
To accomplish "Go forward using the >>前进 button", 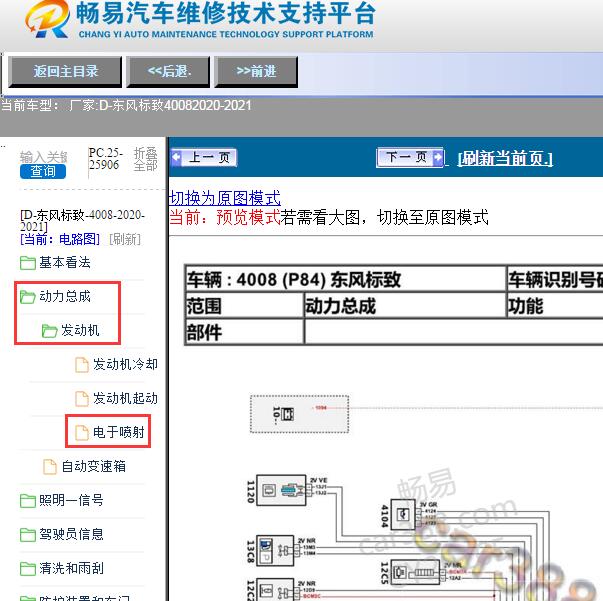I will (x=256, y=72).
